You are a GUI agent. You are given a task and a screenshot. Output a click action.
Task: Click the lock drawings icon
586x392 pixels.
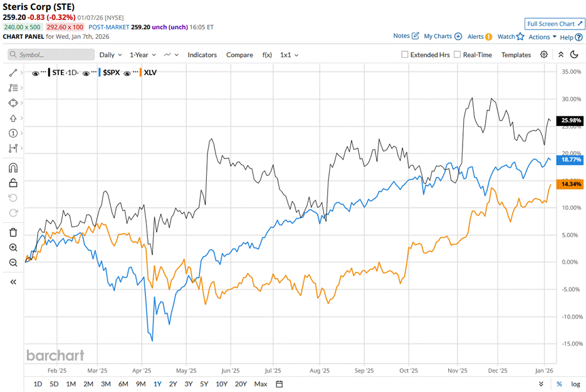tap(14, 183)
